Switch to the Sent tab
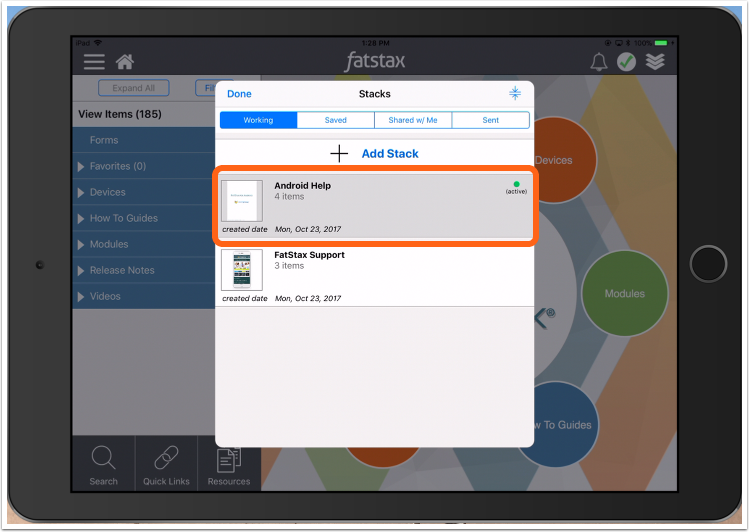Viewport: 749px width, 532px height. coord(491,120)
